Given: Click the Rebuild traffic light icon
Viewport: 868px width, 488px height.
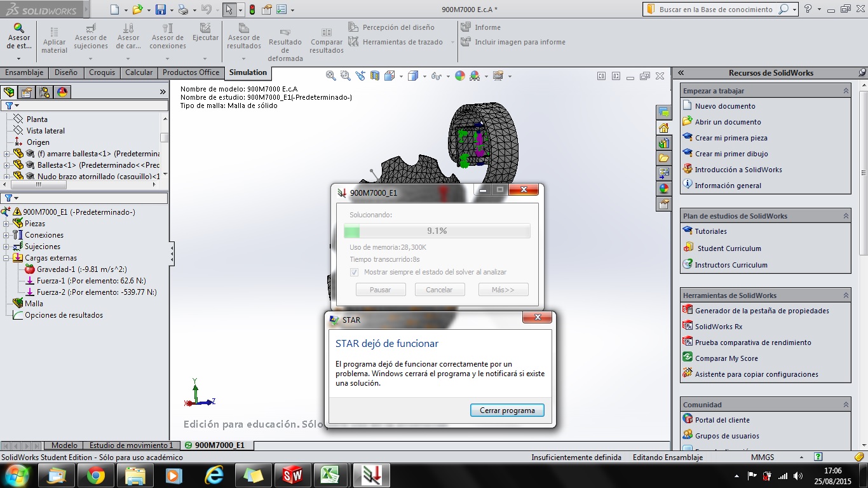Looking at the screenshot, I should 252,10.
